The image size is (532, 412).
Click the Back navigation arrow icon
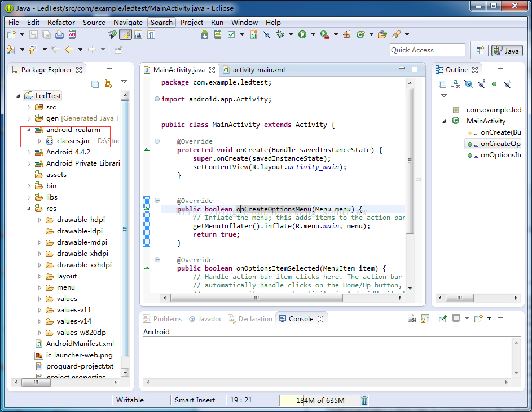69,50
